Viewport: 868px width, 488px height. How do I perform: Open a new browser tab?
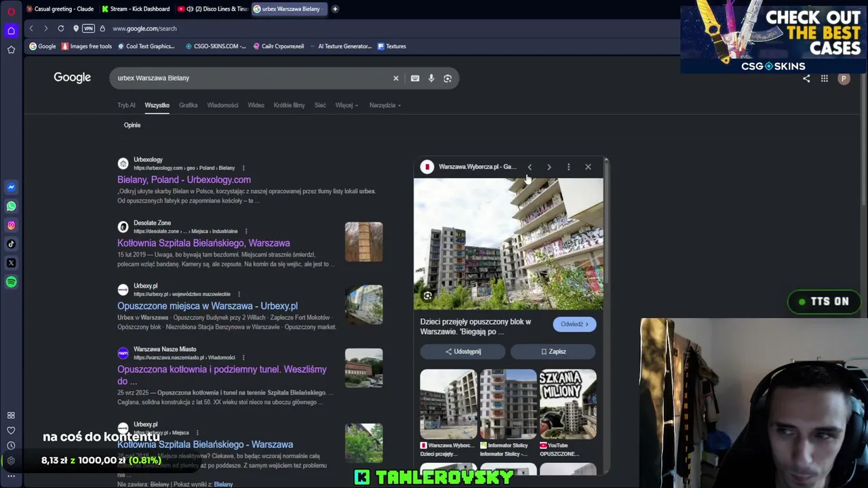335,9
